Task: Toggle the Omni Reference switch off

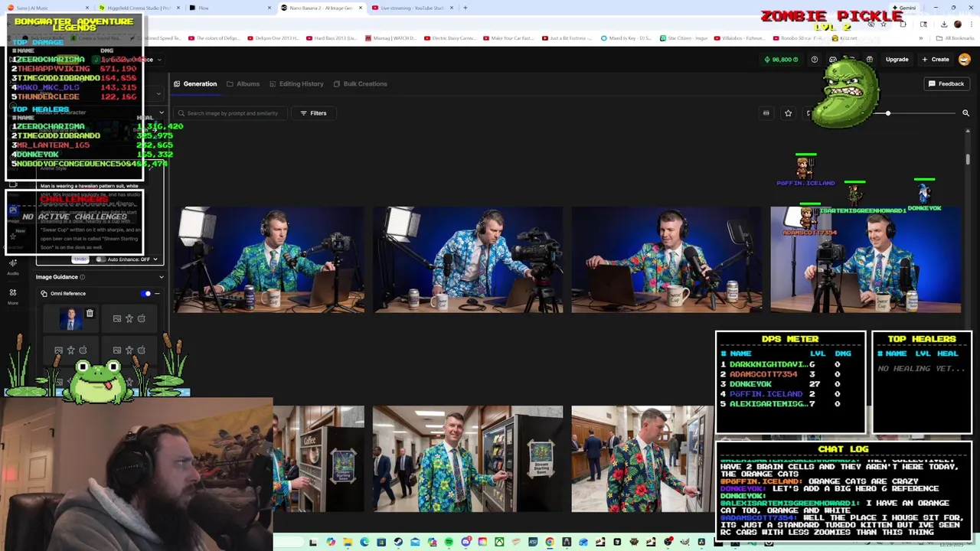Action: click(146, 293)
